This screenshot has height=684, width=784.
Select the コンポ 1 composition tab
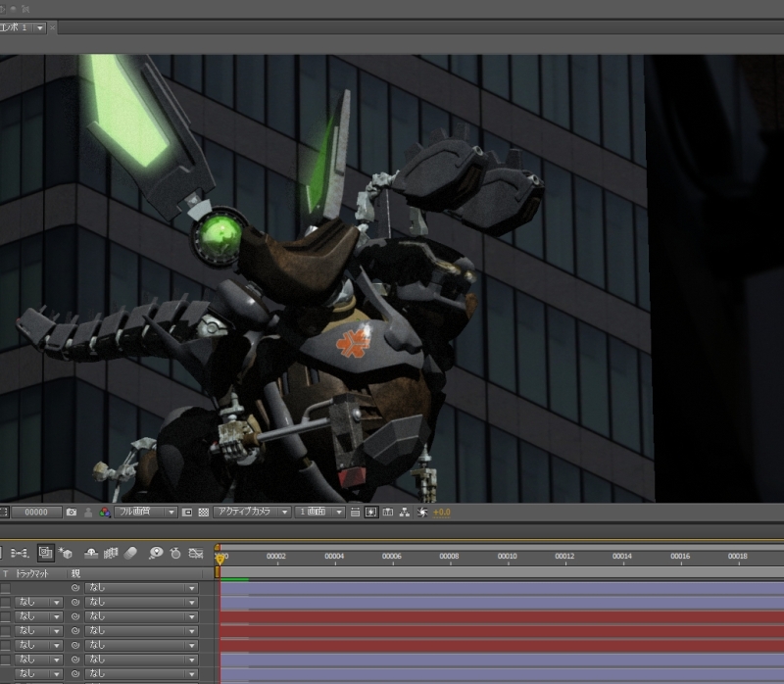point(14,28)
